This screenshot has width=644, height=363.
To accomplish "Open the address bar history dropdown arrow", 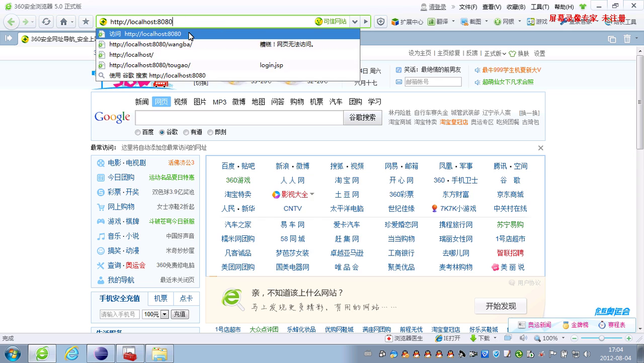I will (355, 22).
